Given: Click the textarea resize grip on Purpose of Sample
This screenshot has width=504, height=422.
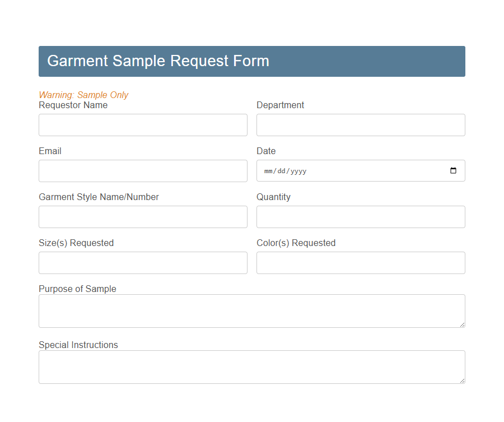Looking at the screenshot, I should click(x=463, y=326).
